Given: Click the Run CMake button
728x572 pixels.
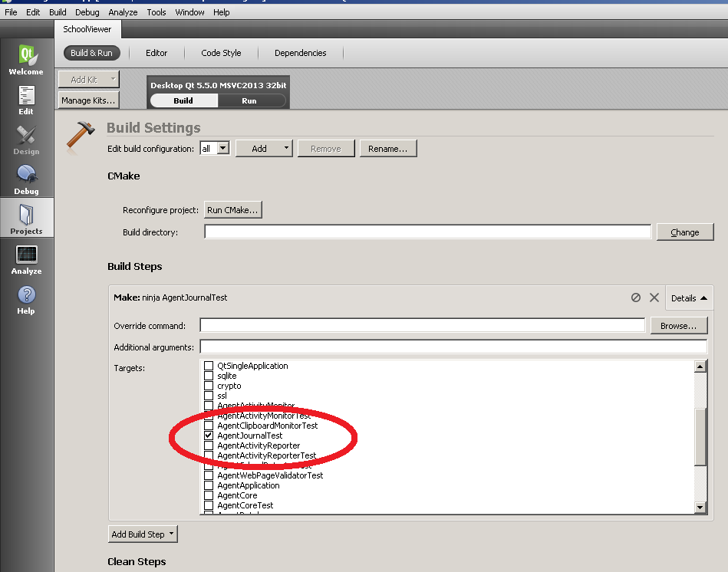Looking at the screenshot, I should (232, 209).
